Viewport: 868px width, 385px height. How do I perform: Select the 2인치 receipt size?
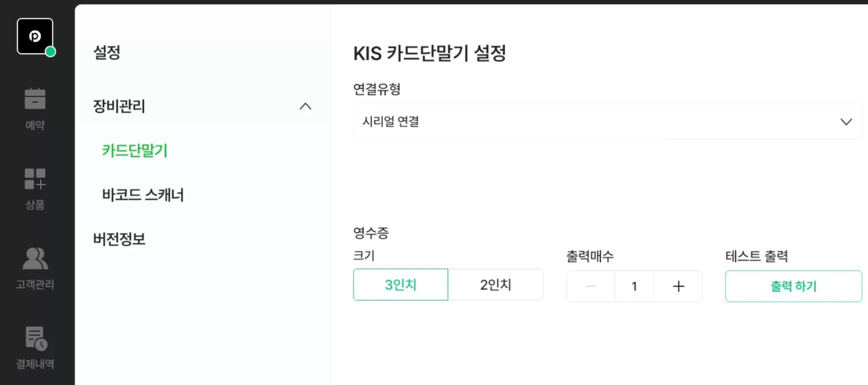(x=495, y=285)
